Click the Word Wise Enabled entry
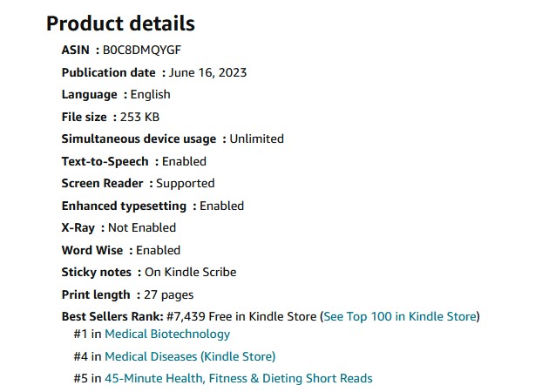556x392 pixels. [x=121, y=250]
